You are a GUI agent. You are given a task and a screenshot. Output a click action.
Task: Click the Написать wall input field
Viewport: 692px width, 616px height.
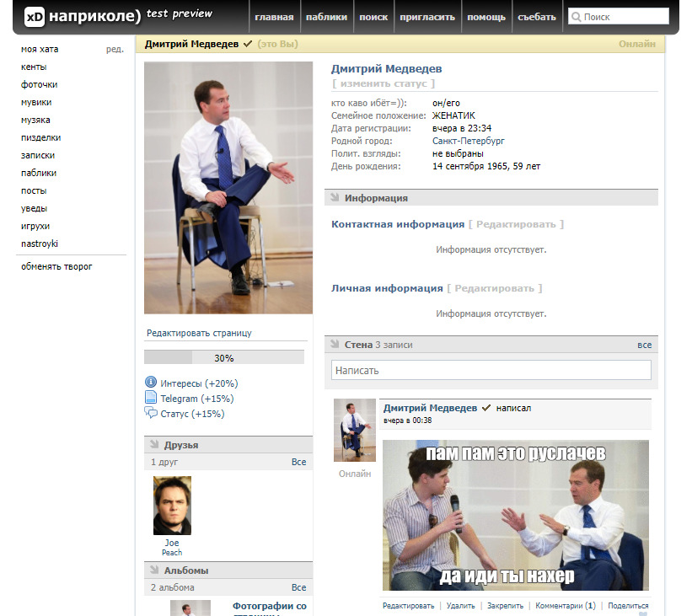(x=491, y=370)
